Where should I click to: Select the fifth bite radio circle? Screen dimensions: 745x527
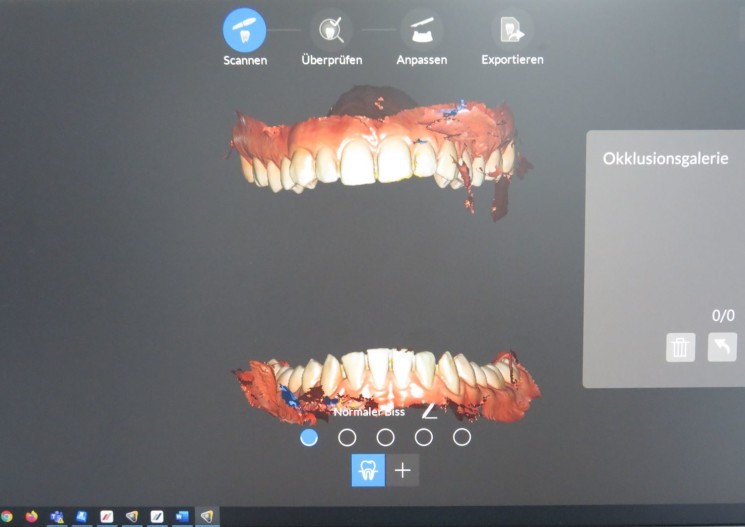point(462,437)
